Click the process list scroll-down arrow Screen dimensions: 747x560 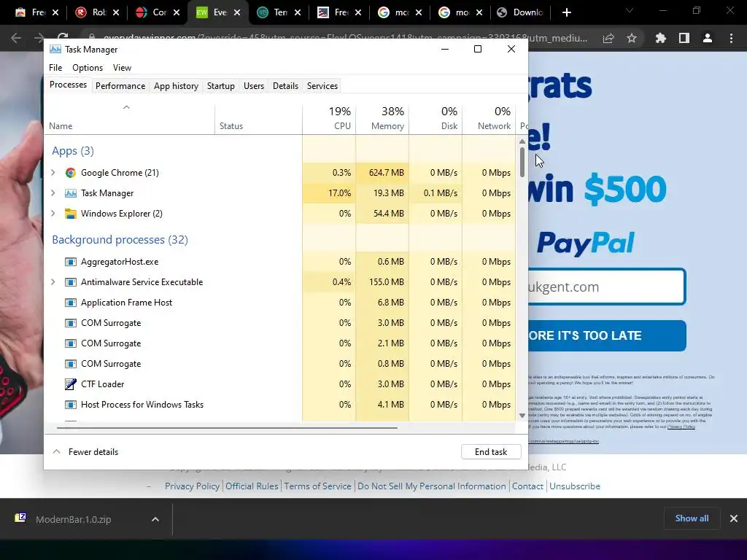click(522, 416)
